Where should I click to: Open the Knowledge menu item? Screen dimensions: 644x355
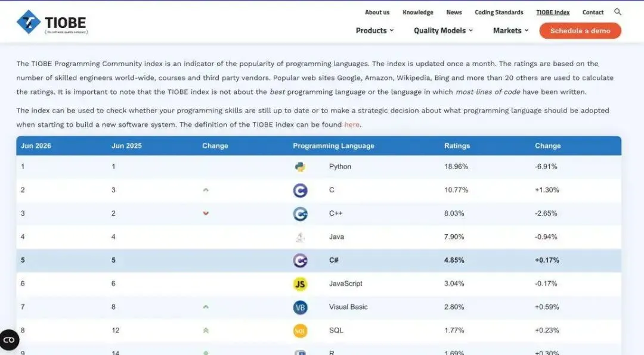[x=417, y=13]
